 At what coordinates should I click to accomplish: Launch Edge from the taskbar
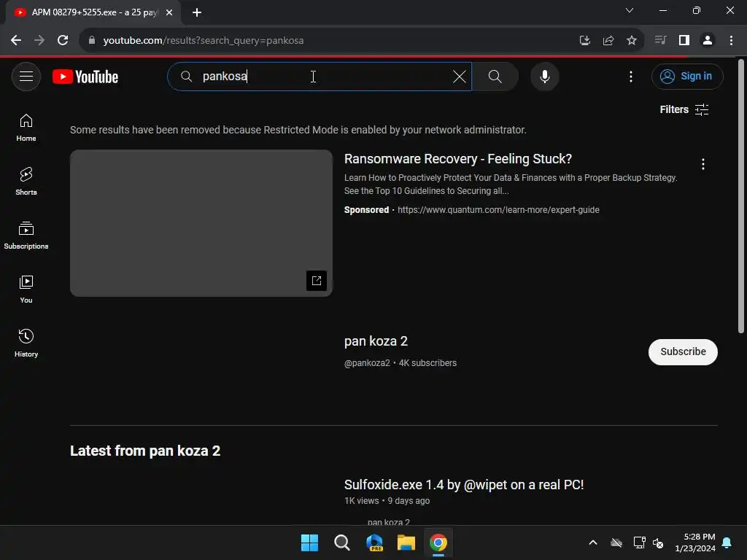(374, 542)
